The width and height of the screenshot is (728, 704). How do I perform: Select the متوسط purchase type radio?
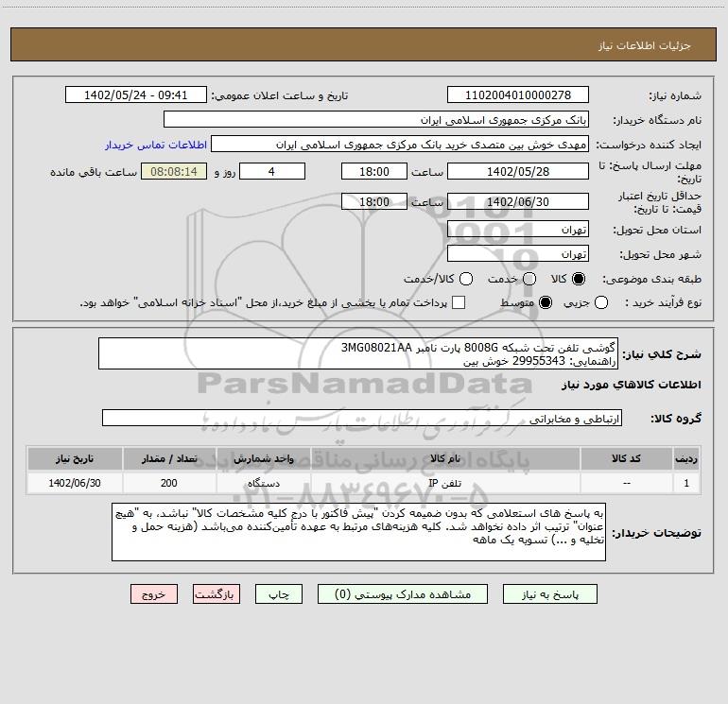(x=546, y=302)
